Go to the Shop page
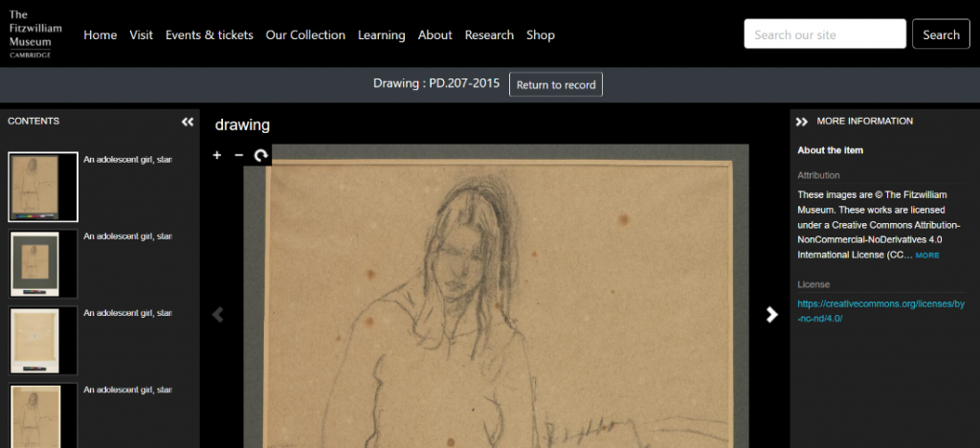The width and height of the screenshot is (980, 448). point(540,34)
